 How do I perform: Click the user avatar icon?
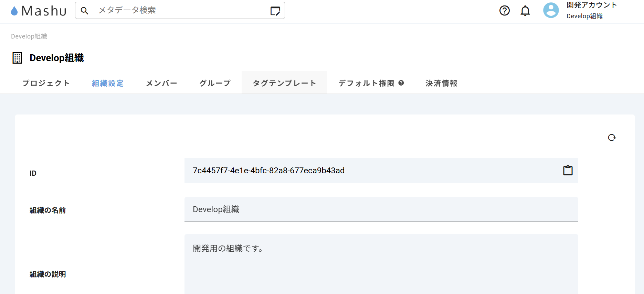click(x=551, y=10)
